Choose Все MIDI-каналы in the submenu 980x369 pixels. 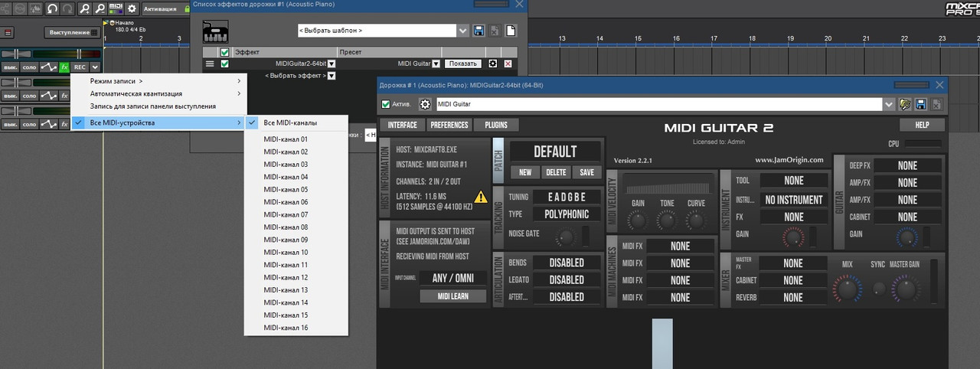coord(296,122)
